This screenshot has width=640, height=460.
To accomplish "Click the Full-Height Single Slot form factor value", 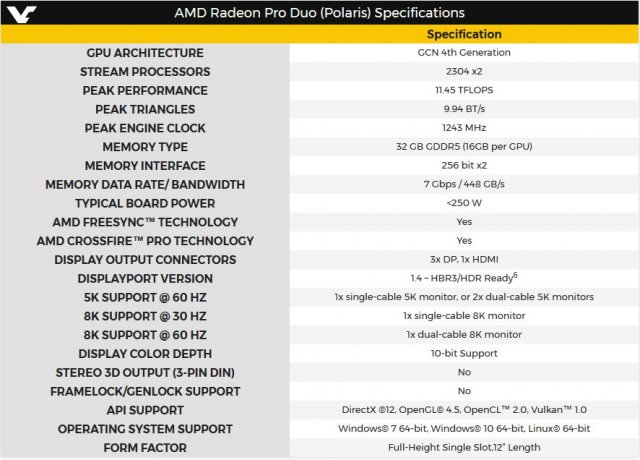I will (x=463, y=447).
